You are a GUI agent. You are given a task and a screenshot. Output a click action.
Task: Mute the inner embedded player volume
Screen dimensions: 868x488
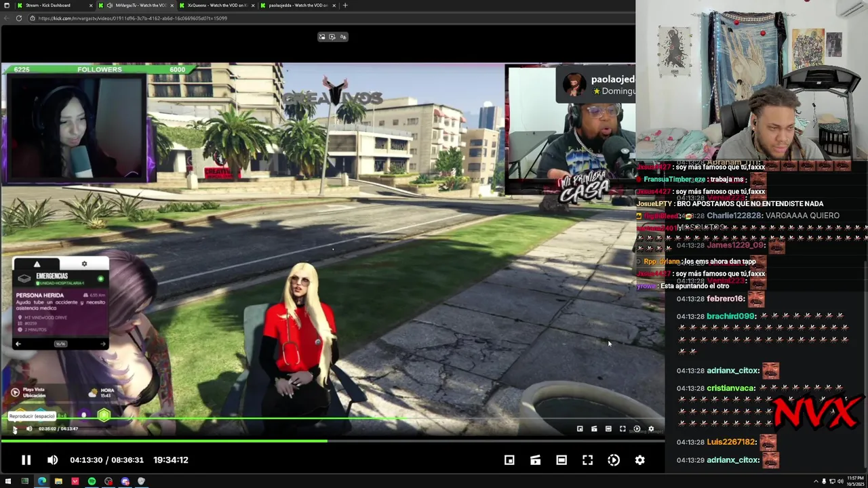click(29, 428)
